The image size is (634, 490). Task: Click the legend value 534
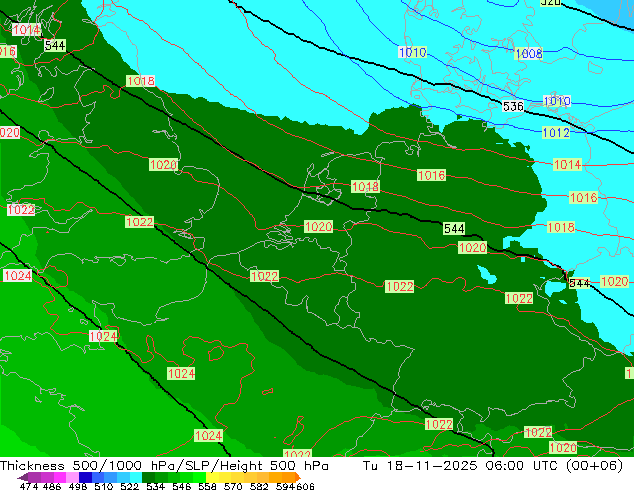click(x=155, y=486)
